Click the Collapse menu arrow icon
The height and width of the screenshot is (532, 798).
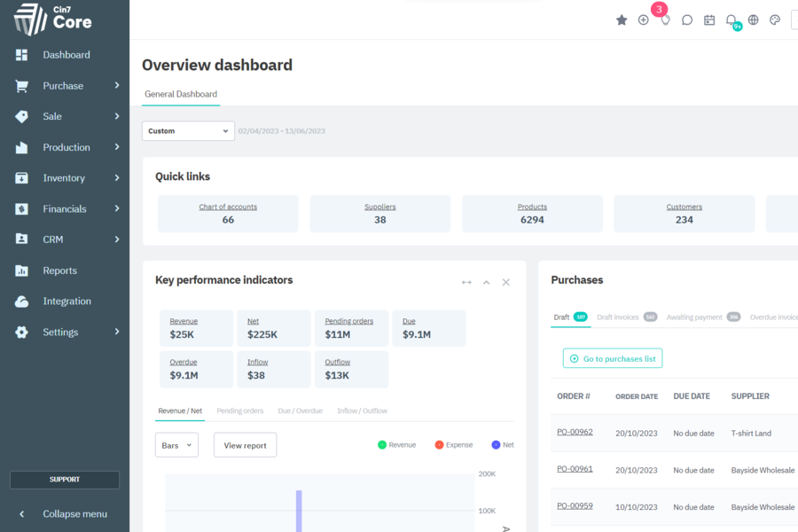point(21,514)
